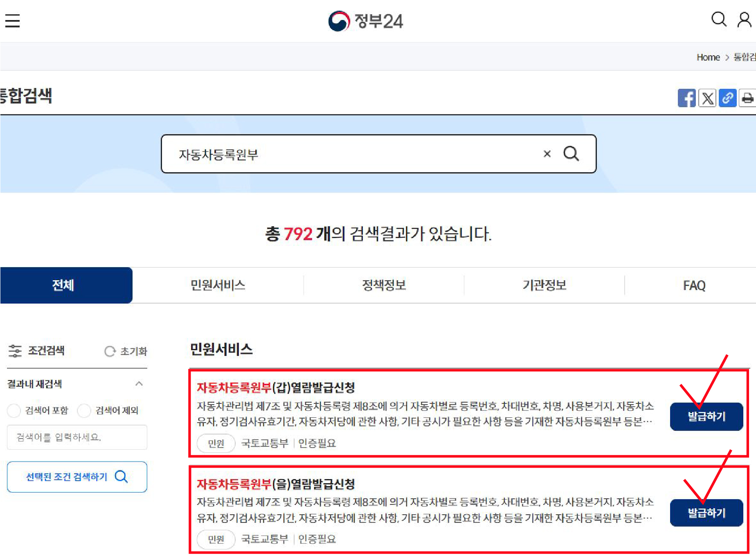The image size is (756, 556).
Task: Clear the search box with the X icon
Action: pos(547,154)
